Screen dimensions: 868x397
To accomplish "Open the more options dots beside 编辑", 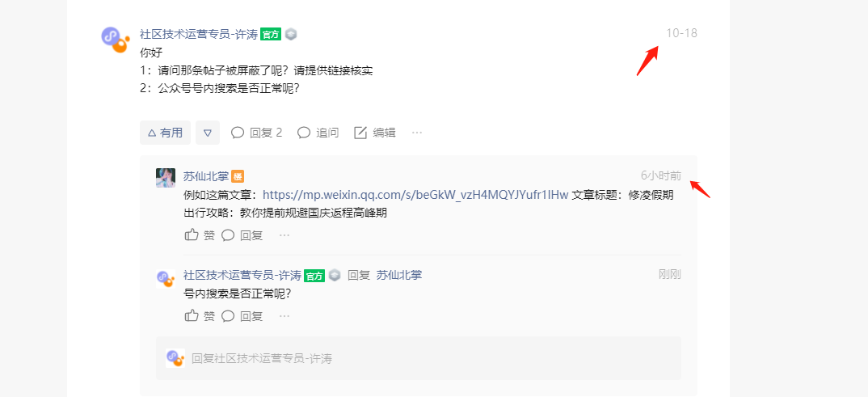I will pos(417,133).
